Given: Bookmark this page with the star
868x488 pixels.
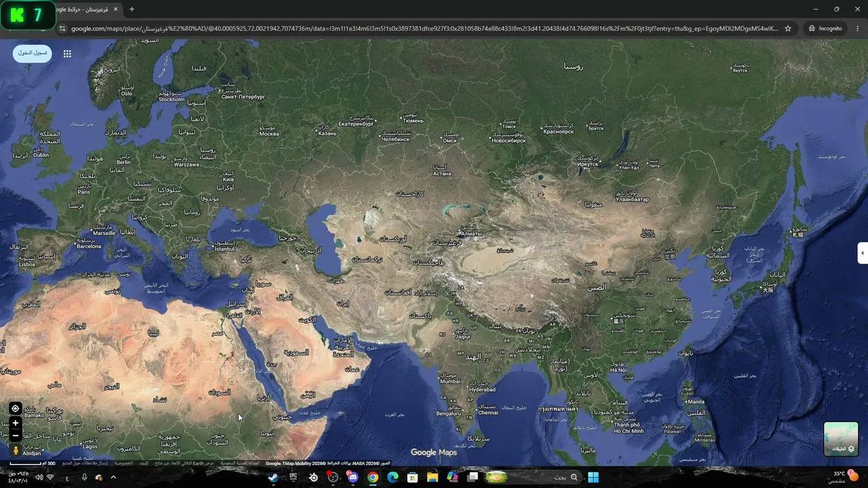Looking at the screenshot, I should (788, 28).
